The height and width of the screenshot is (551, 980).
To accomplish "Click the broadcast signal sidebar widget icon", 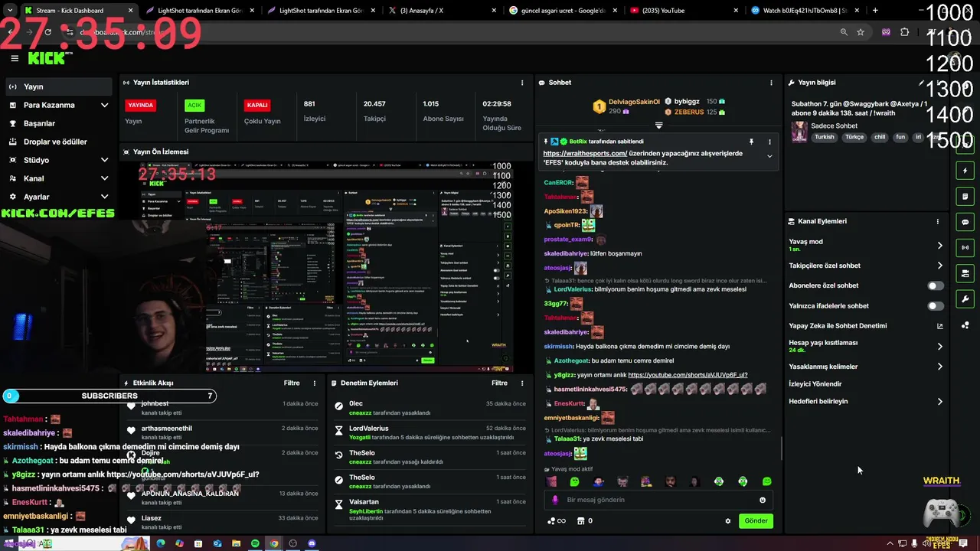I will pos(965,247).
